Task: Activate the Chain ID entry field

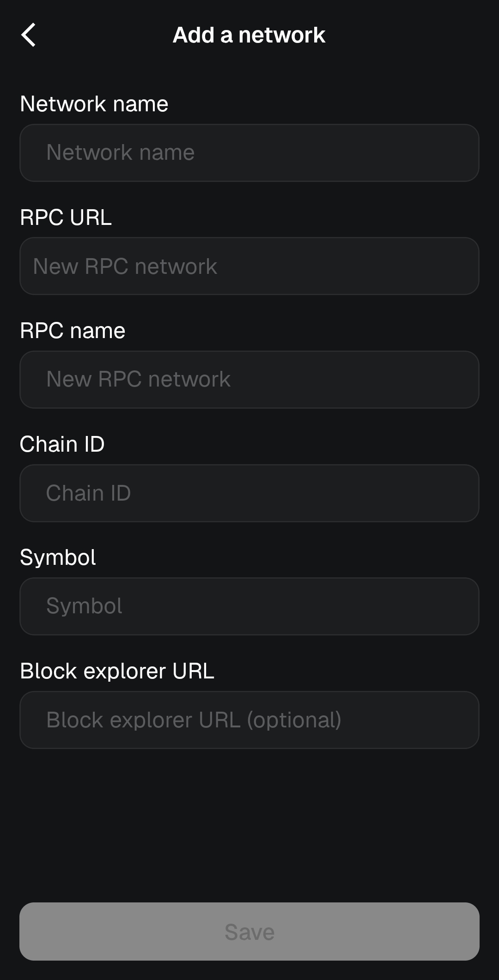Action: click(249, 493)
